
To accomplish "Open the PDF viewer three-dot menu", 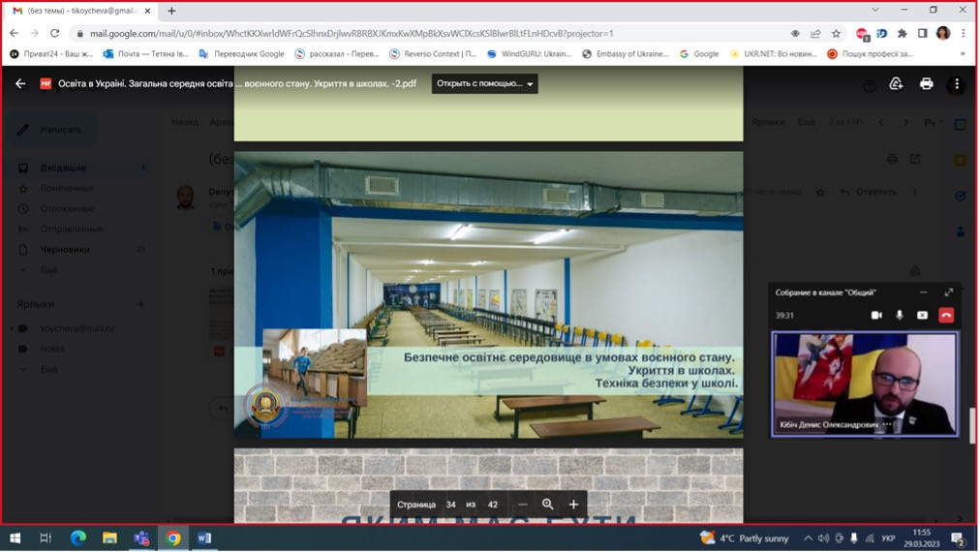I will (x=957, y=84).
